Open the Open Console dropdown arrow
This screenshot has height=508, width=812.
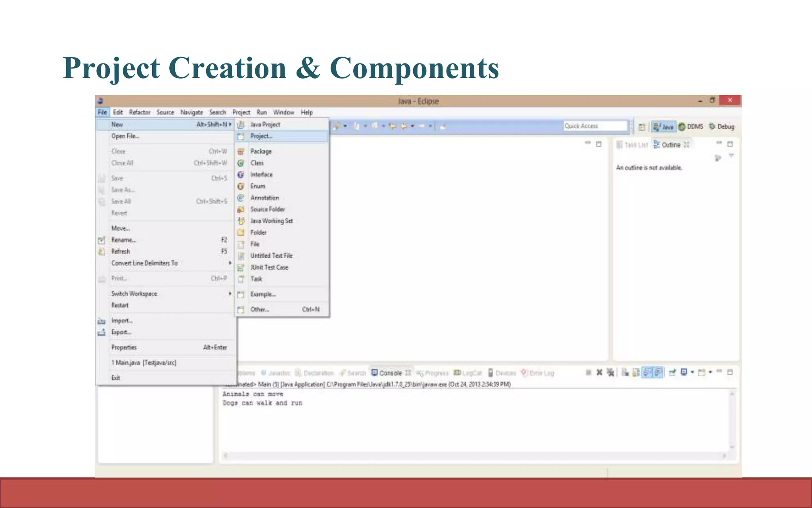tap(710, 372)
